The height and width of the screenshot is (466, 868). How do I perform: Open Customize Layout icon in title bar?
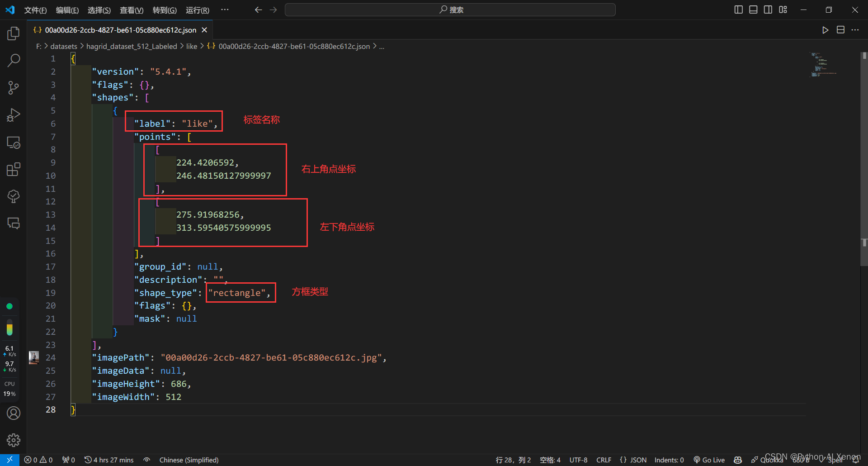pyautogui.click(x=783, y=10)
